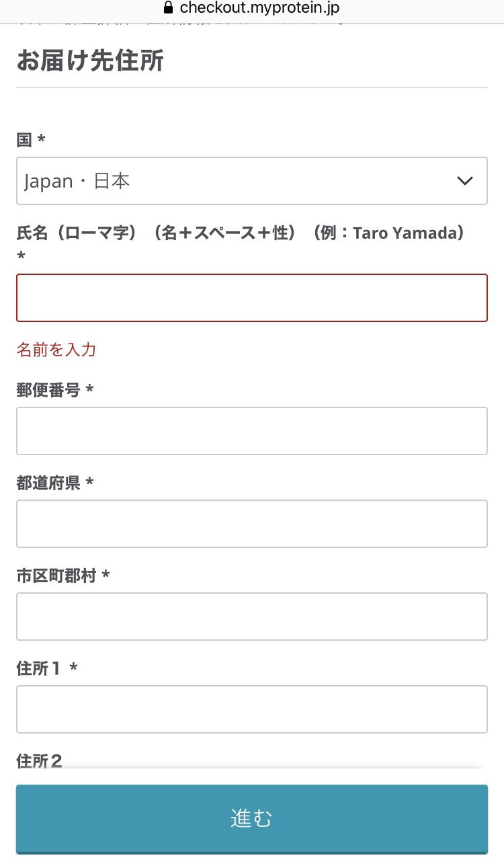Click the lock icon in address bar
Image resolution: width=504 pixels, height=868 pixels.
168,8
